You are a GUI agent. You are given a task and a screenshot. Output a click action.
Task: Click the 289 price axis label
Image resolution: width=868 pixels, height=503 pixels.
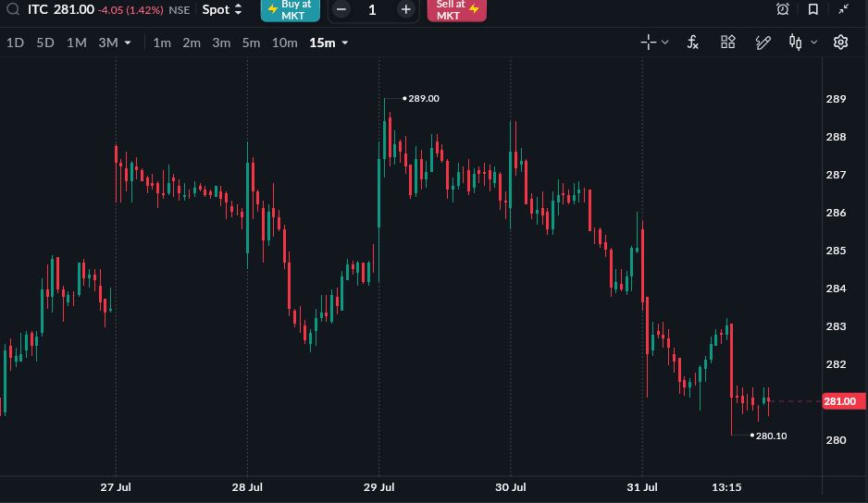pos(836,99)
